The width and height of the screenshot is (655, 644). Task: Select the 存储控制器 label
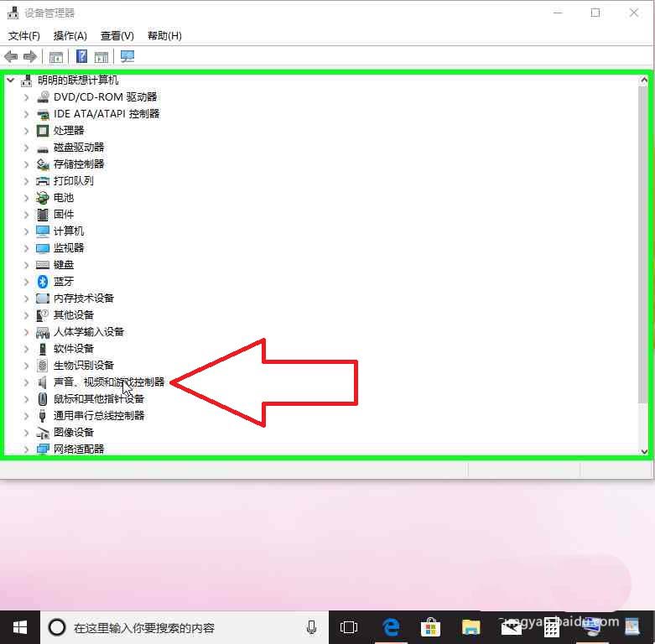pos(79,164)
